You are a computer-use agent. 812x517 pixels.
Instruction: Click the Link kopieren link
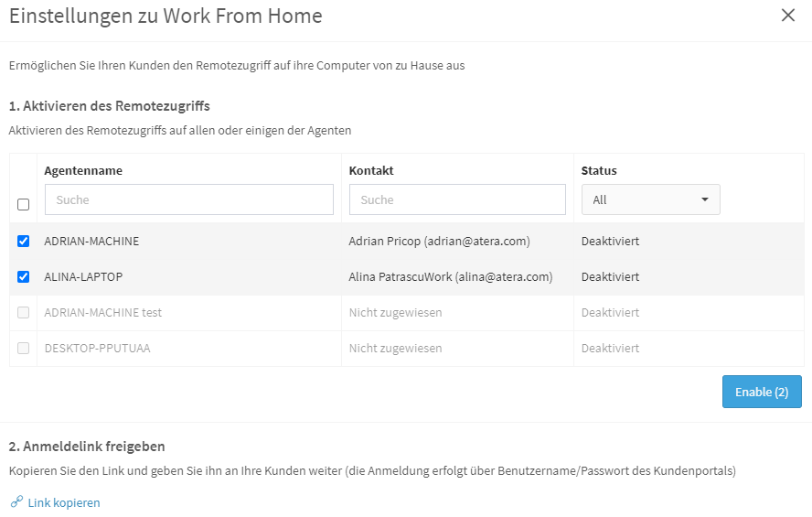pos(64,502)
